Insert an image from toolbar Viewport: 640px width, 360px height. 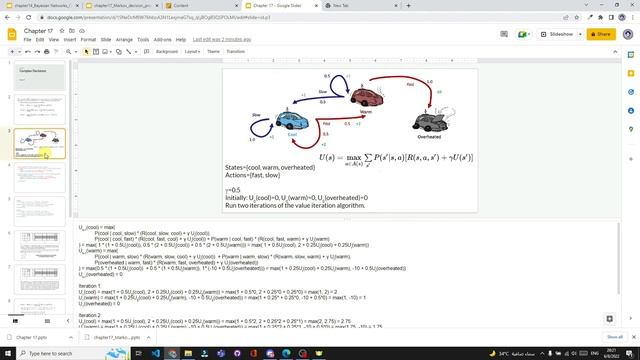tap(105, 52)
